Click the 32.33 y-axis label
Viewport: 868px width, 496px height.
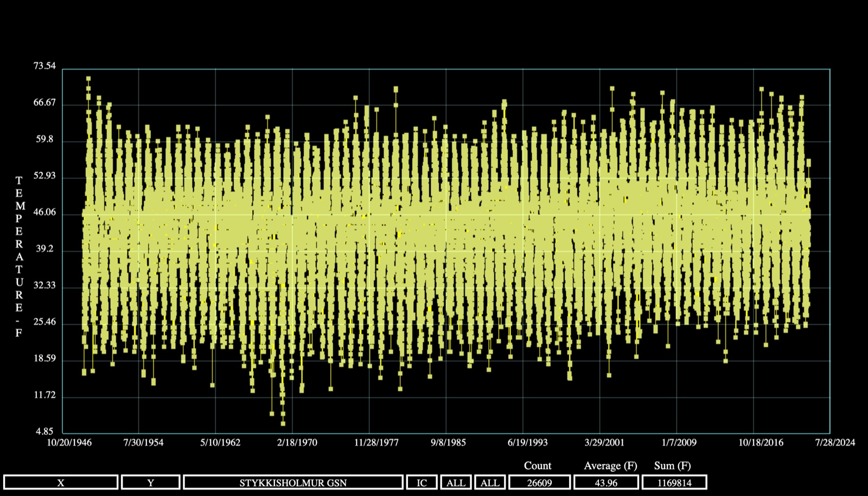[x=44, y=285]
